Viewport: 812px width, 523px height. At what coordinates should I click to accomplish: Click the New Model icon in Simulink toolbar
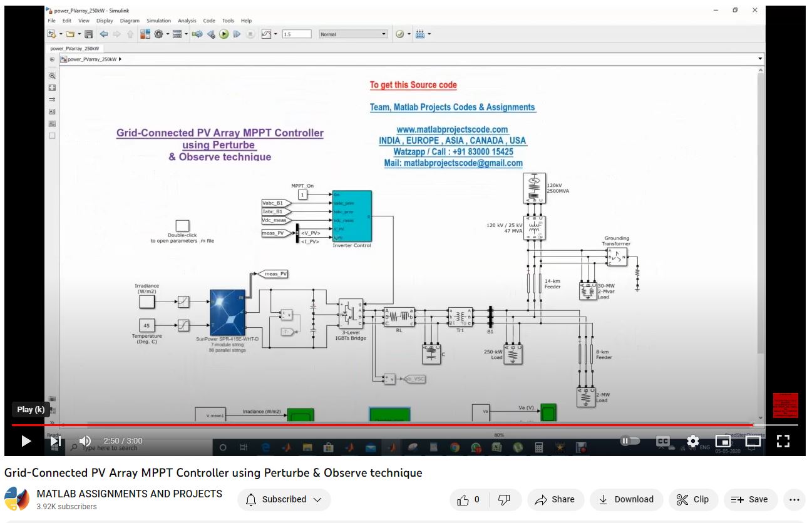[x=51, y=34]
